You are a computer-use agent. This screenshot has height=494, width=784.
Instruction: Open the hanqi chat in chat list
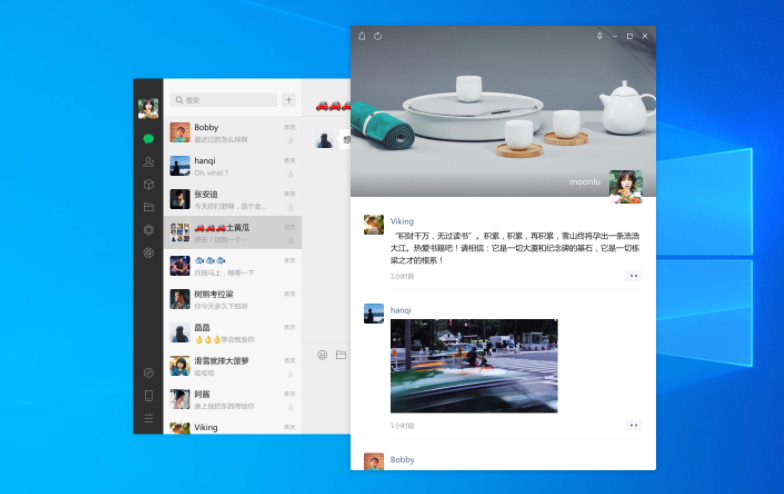[x=232, y=166]
